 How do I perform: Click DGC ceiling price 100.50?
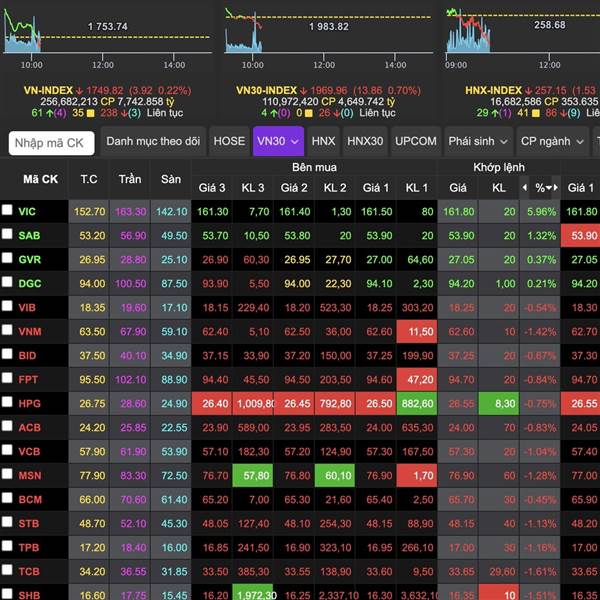[130, 284]
